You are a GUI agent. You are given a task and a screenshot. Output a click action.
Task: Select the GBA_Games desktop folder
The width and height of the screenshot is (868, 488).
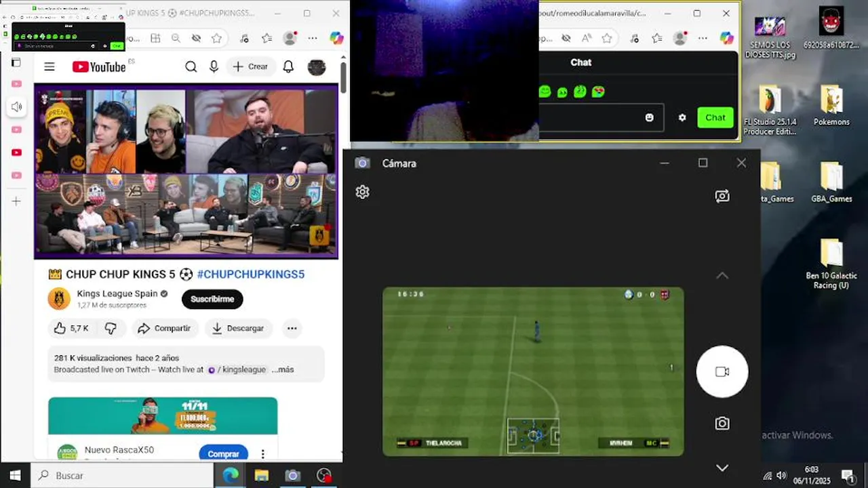pos(831,182)
